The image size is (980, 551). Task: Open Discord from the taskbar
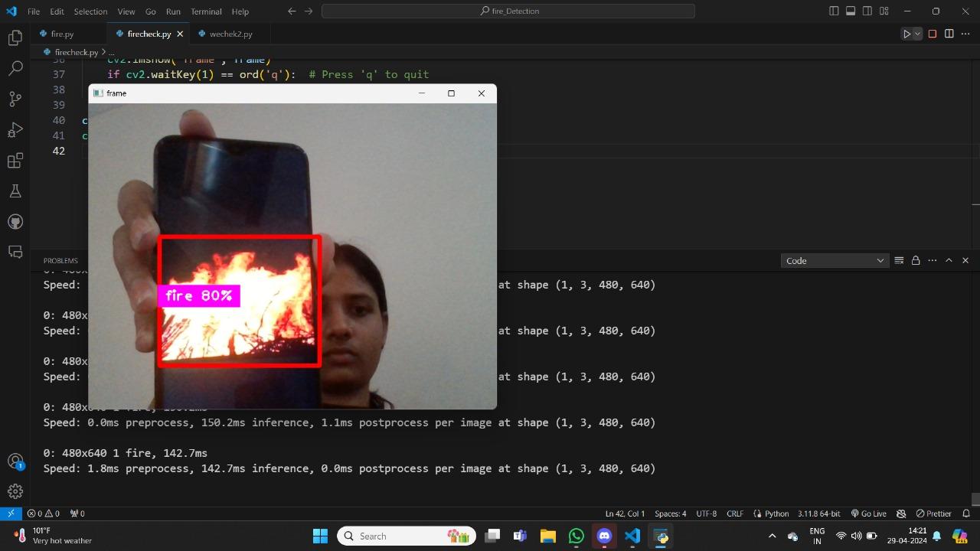pos(605,536)
